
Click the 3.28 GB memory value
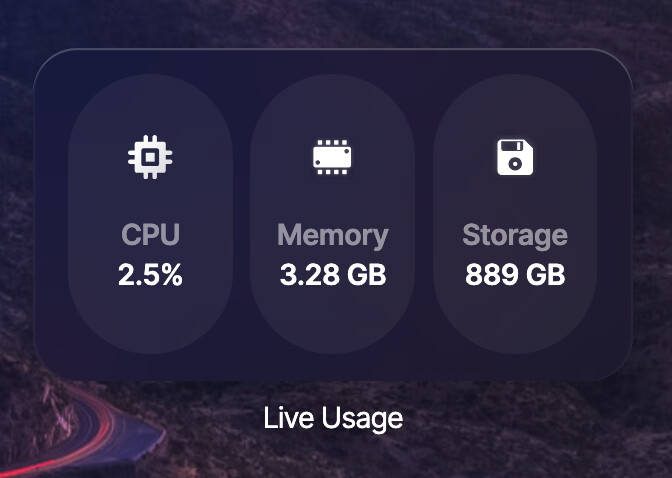333,275
